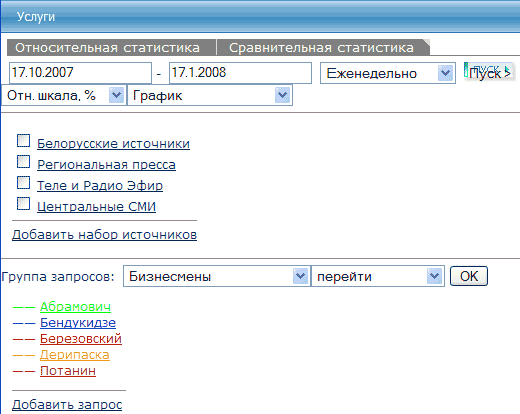
Task: Click the OK button
Action: (x=469, y=276)
